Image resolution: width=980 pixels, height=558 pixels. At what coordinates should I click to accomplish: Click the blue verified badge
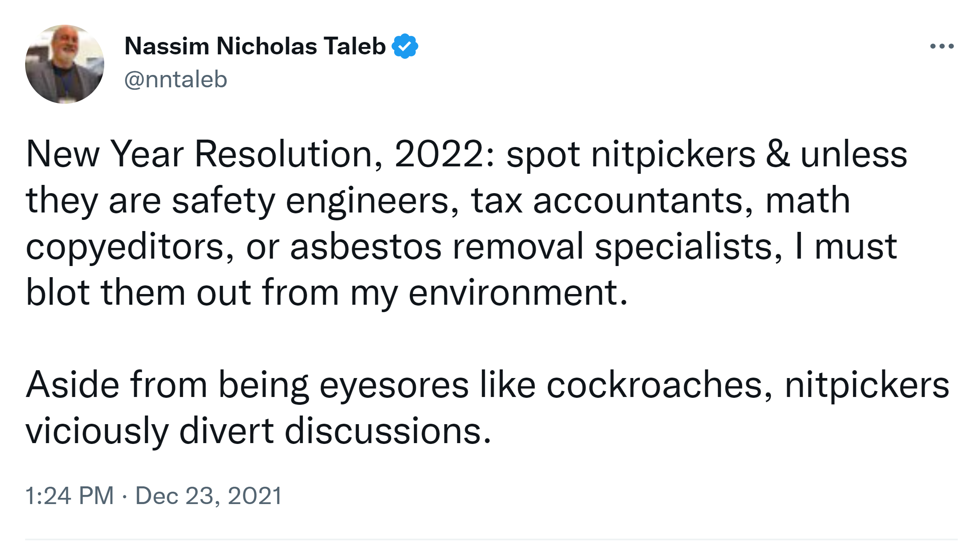click(x=405, y=46)
